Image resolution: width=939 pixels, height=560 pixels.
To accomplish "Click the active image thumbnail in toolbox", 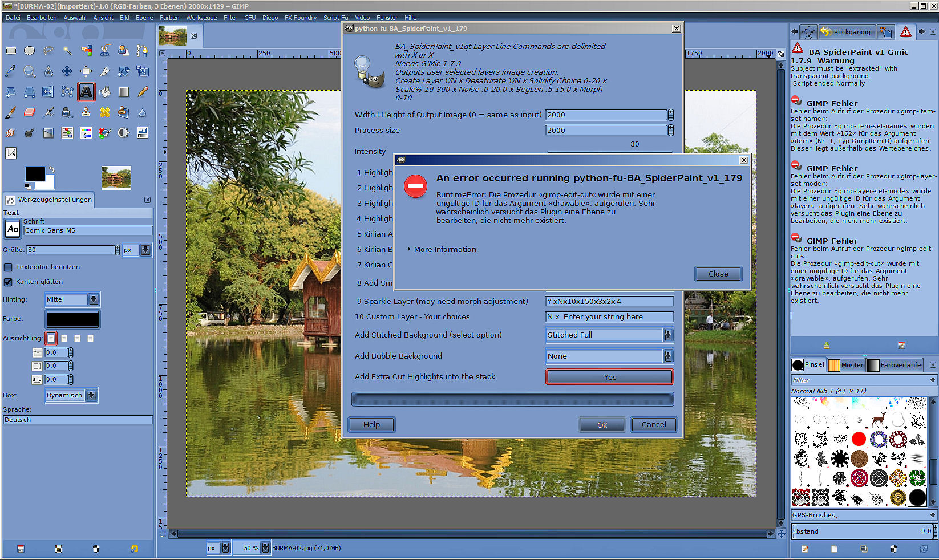I will pos(116,177).
